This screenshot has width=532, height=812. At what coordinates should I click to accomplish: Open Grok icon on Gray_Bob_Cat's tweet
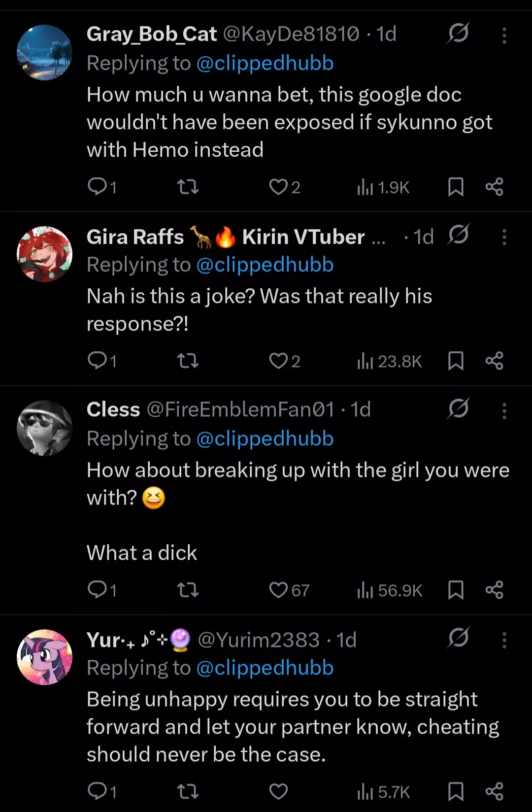(x=458, y=34)
